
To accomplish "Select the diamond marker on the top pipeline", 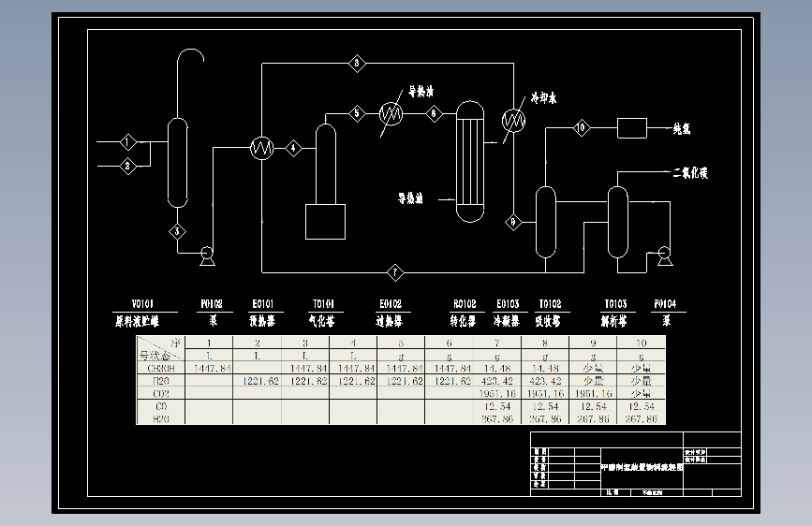I will [357, 64].
